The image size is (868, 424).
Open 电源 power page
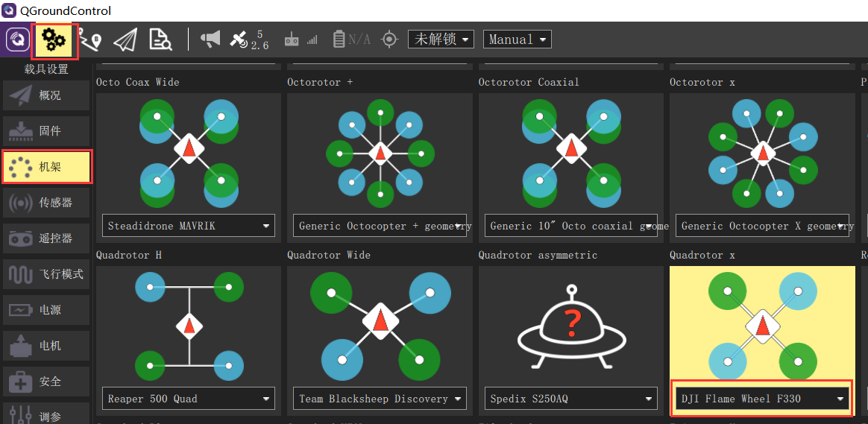point(46,310)
